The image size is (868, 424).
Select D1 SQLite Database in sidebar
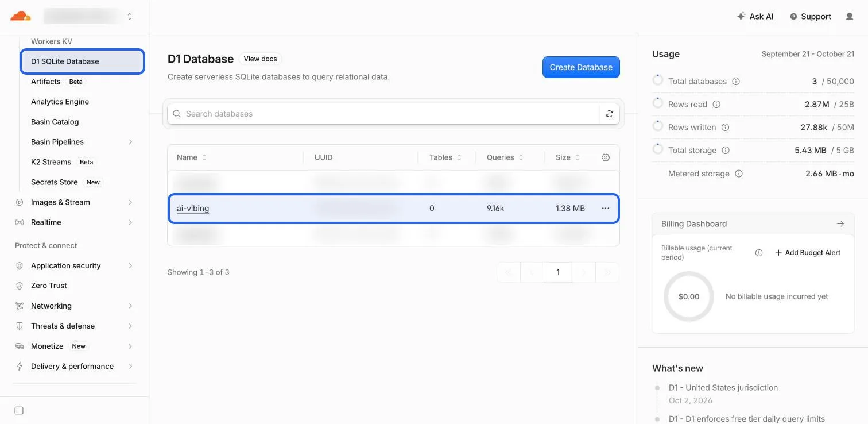click(82, 61)
